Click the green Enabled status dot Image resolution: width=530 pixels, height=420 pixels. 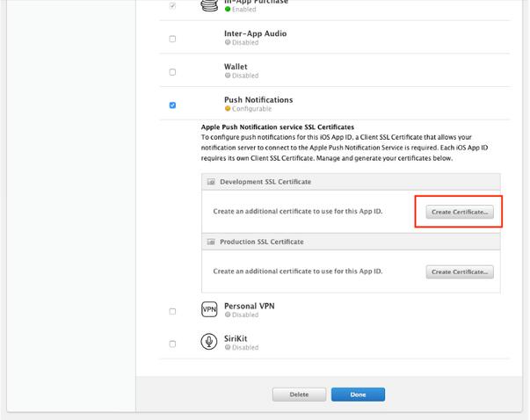227,9
